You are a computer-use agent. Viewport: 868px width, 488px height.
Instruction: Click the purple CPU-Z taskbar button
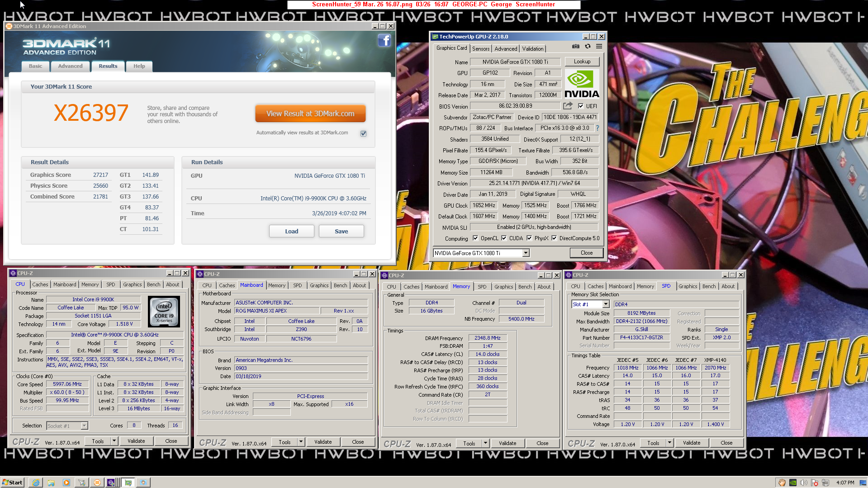[x=111, y=483]
